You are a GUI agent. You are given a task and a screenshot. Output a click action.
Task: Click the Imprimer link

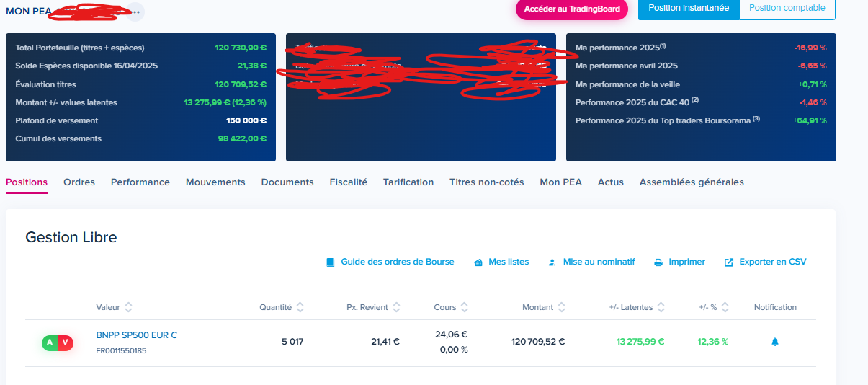(687, 262)
